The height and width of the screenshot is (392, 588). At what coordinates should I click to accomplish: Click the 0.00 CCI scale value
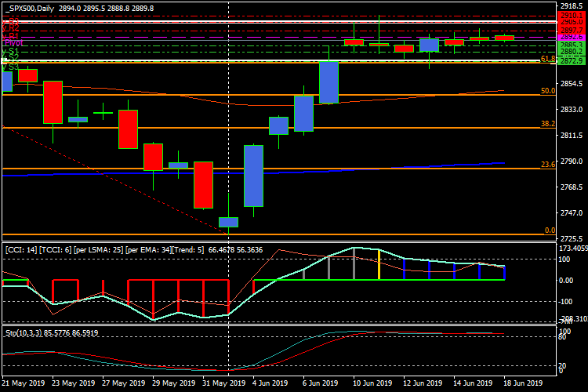[x=566, y=280]
